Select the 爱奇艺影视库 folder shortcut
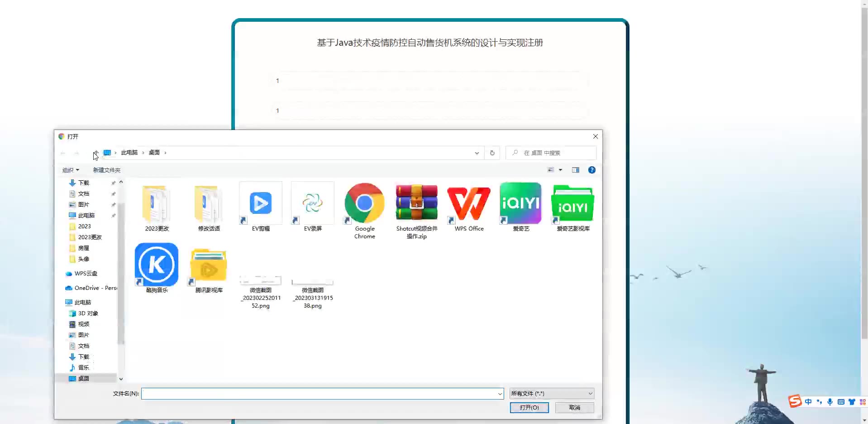The height and width of the screenshot is (424, 868). 573,208
